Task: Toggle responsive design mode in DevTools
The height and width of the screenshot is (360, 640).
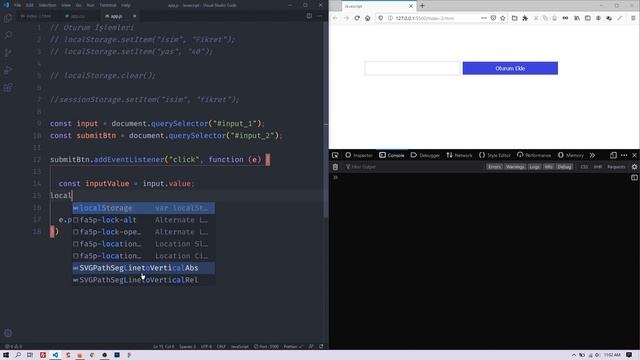Action: click(613, 155)
